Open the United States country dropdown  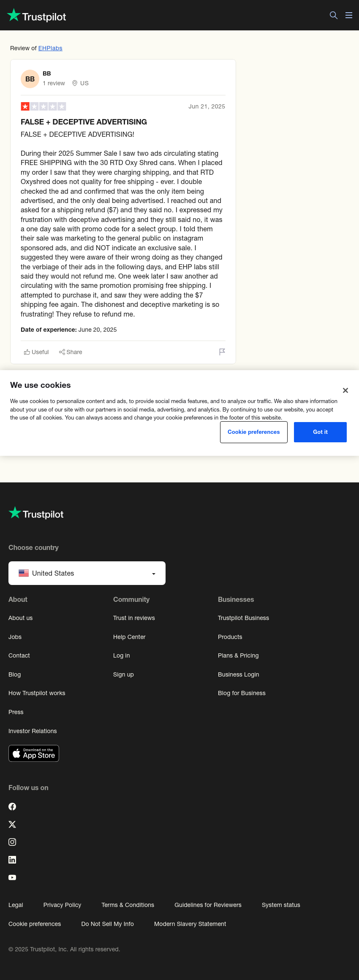pos(87,573)
